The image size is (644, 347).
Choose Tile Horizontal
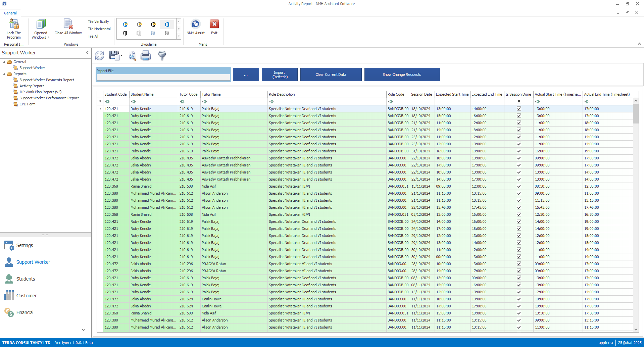(99, 29)
